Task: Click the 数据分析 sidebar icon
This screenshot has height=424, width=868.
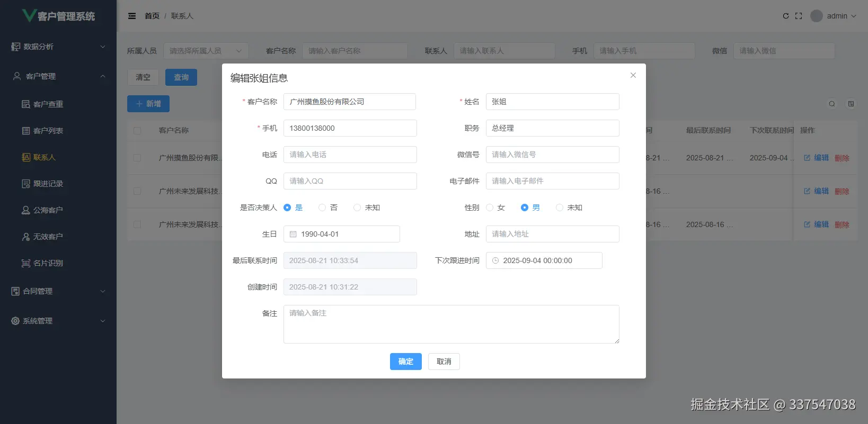Action: [15, 47]
